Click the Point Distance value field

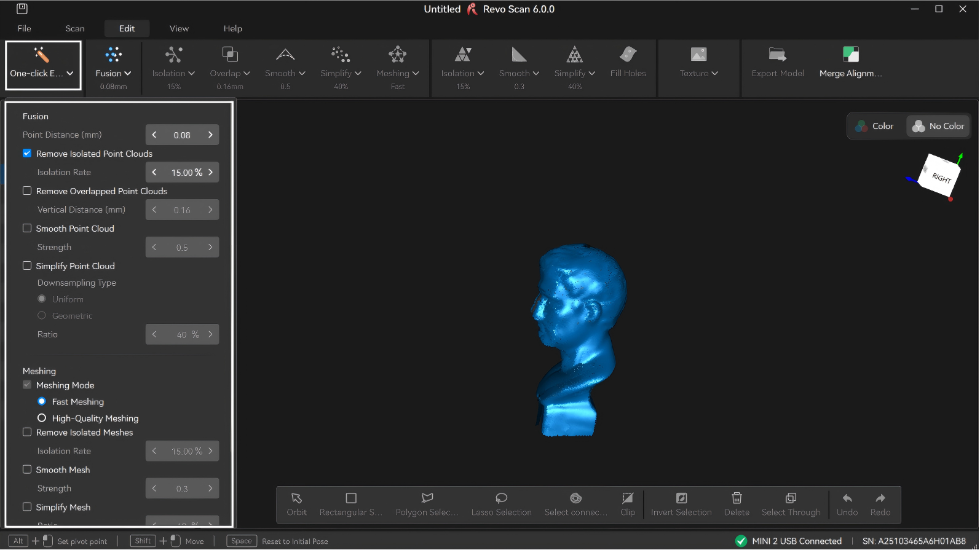pos(182,135)
